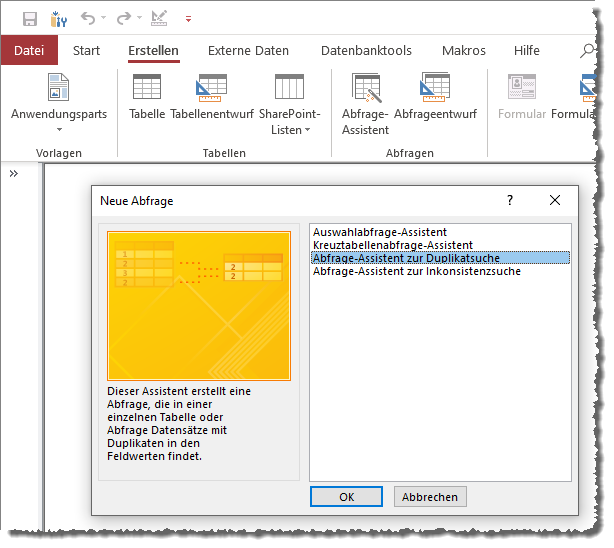Open Tabellenentwurf design view icon

[212, 98]
